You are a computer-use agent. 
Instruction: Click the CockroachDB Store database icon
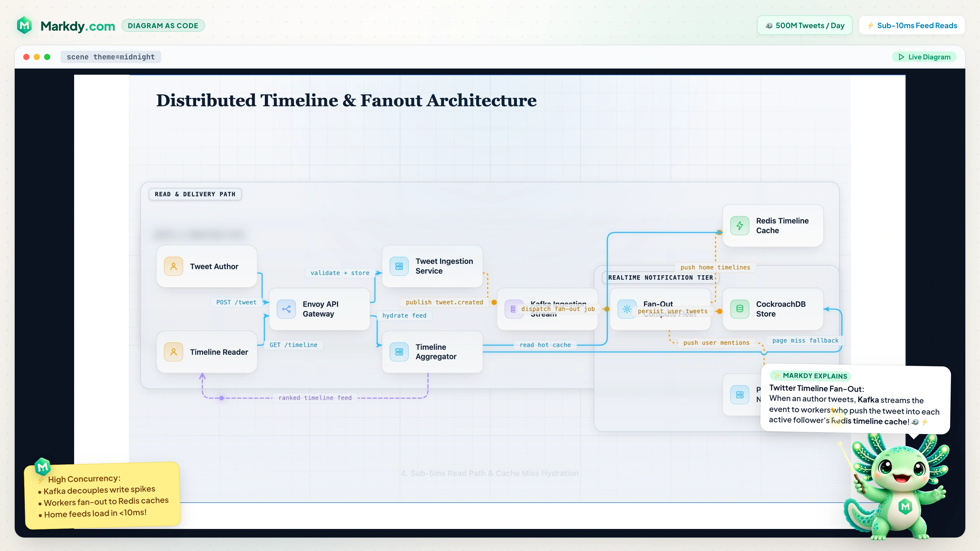(740, 309)
